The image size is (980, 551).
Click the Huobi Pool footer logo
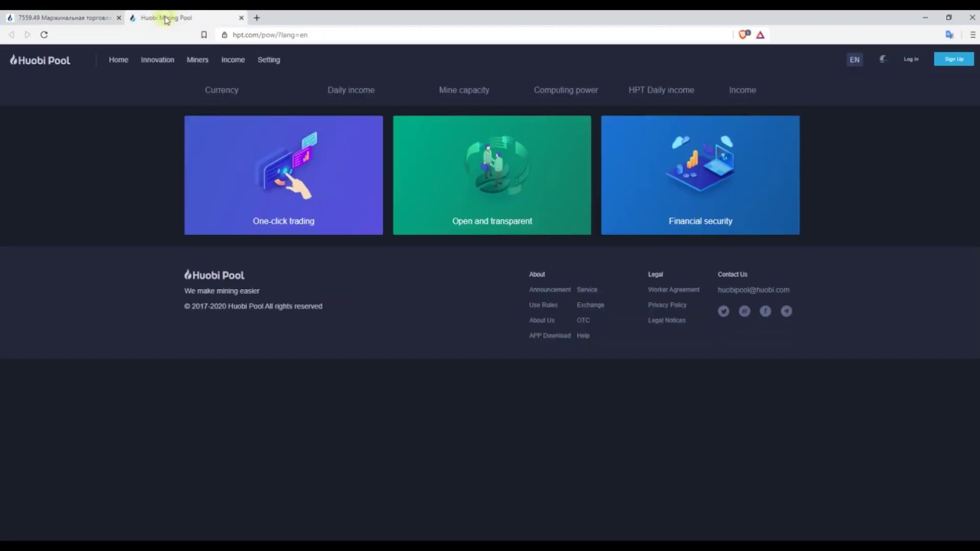pos(214,275)
